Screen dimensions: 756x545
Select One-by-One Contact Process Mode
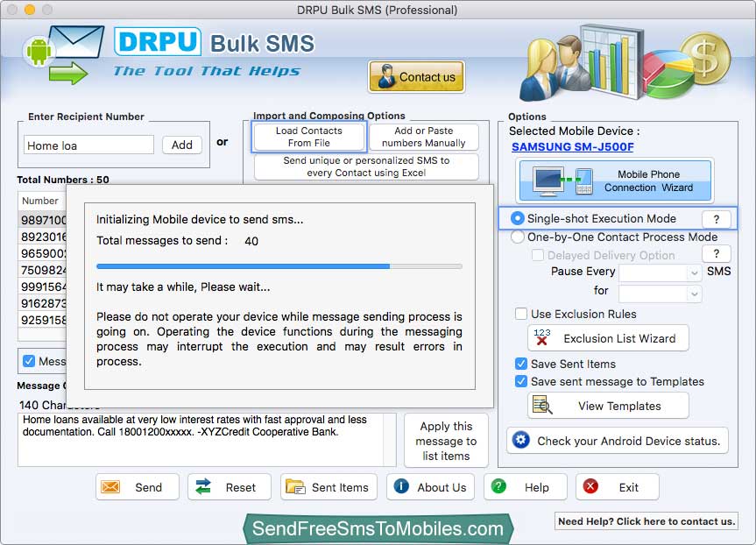(x=518, y=237)
